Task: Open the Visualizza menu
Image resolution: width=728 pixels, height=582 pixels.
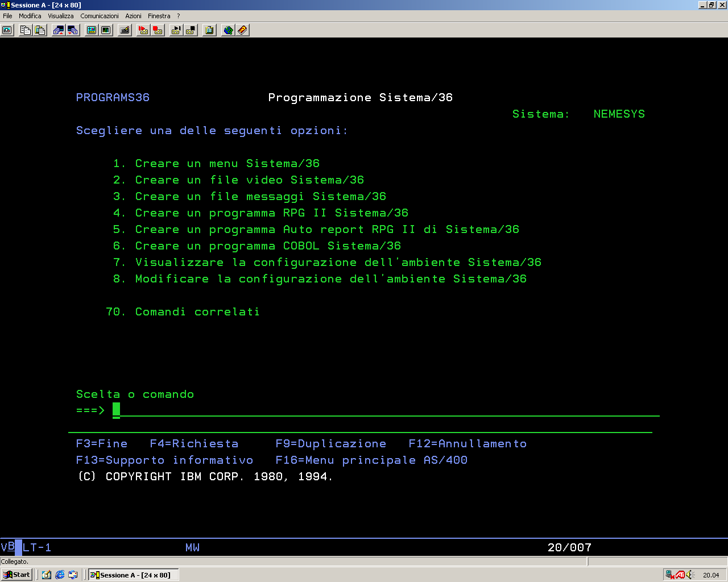Action: [x=61, y=16]
